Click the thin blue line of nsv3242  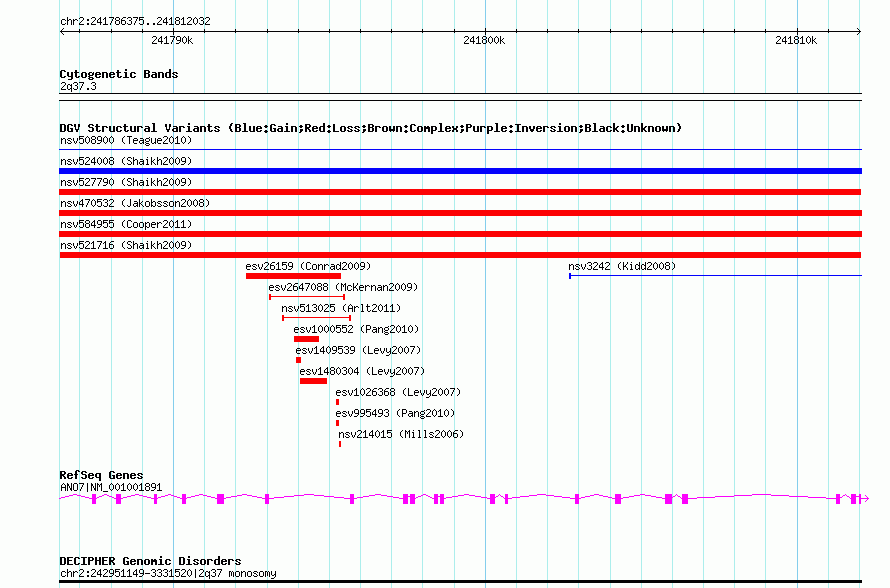[716, 276]
